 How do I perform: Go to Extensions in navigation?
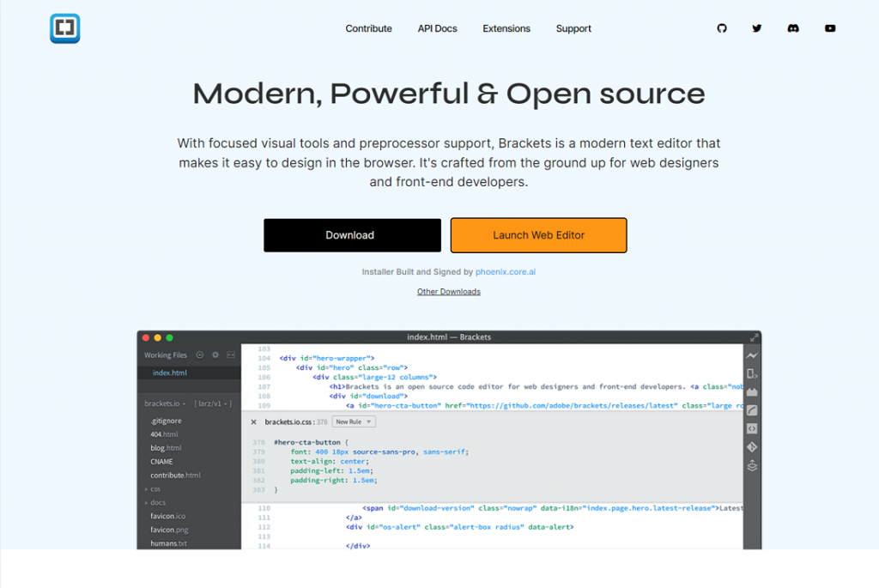(x=506, y=28)
